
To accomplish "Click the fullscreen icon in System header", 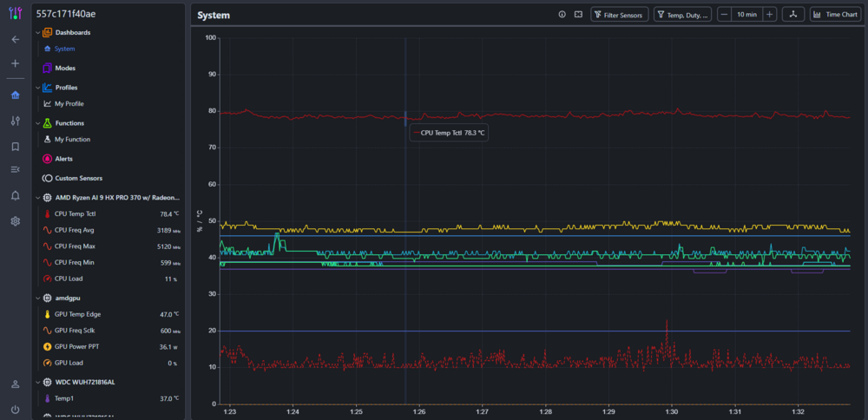I will [578, 15].
